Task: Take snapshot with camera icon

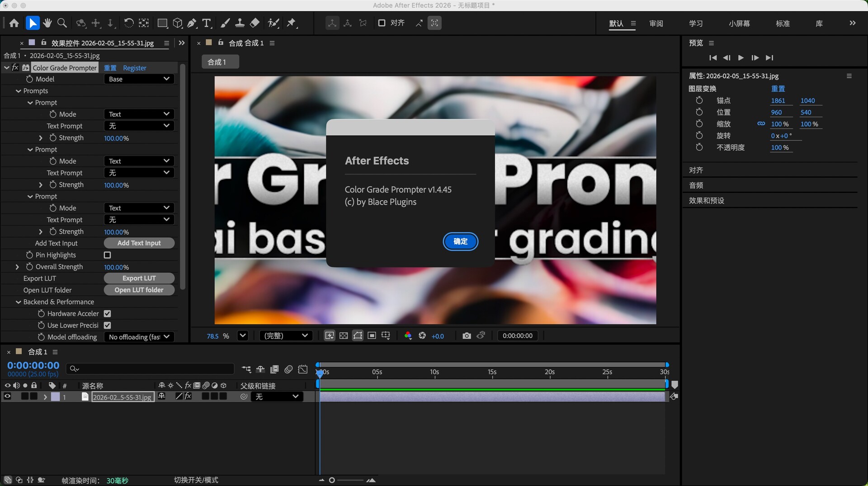Action: click(x=467, y=335)
